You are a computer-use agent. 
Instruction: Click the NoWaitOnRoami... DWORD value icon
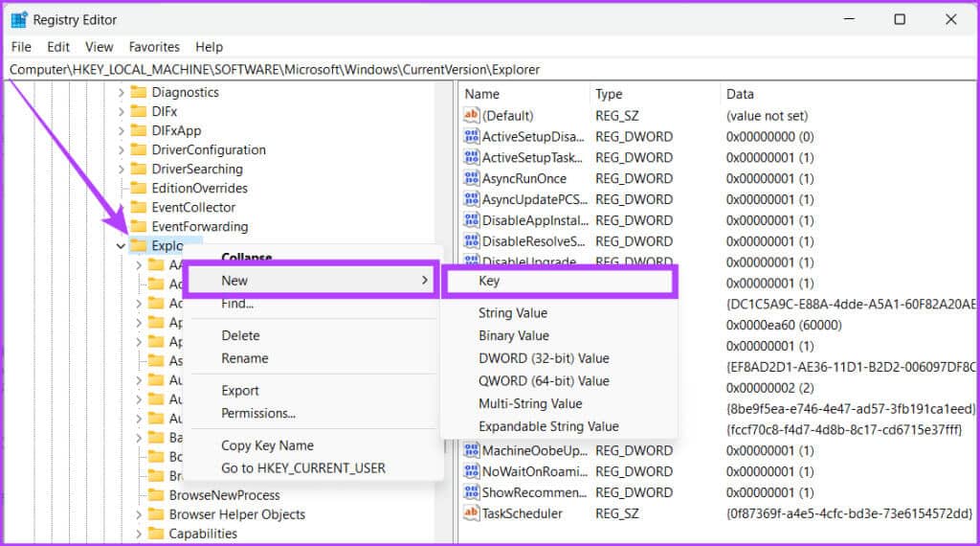click(x=471, y=471)
